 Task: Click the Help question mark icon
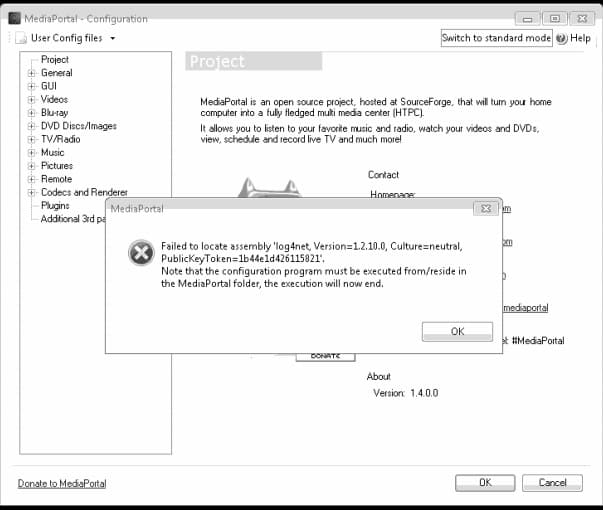(x=562, y=38)
